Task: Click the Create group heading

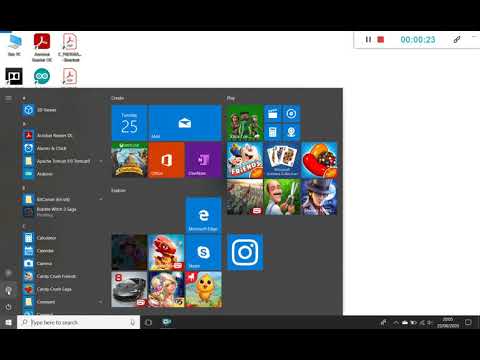Action: (x=117, y=98)
